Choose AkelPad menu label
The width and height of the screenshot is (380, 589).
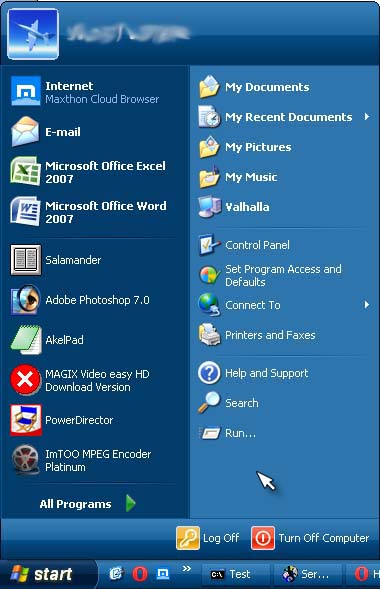click(x=64, y=340)
